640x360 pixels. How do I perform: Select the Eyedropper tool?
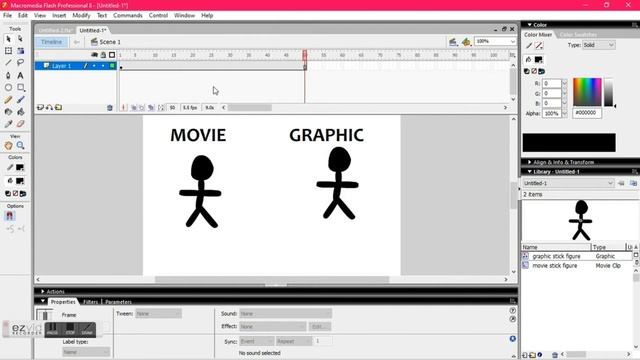coord(8,124)
